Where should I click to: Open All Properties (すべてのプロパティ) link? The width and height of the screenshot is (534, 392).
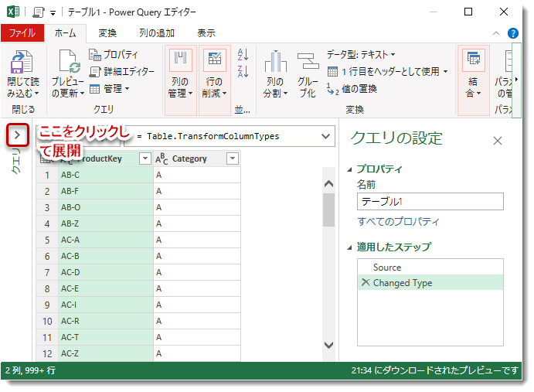[399, 222]
